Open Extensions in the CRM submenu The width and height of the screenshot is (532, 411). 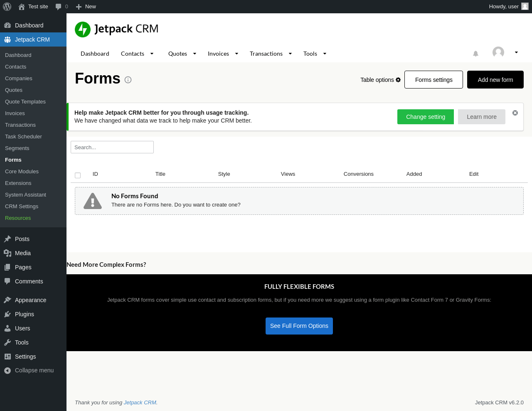pos(18,183)
